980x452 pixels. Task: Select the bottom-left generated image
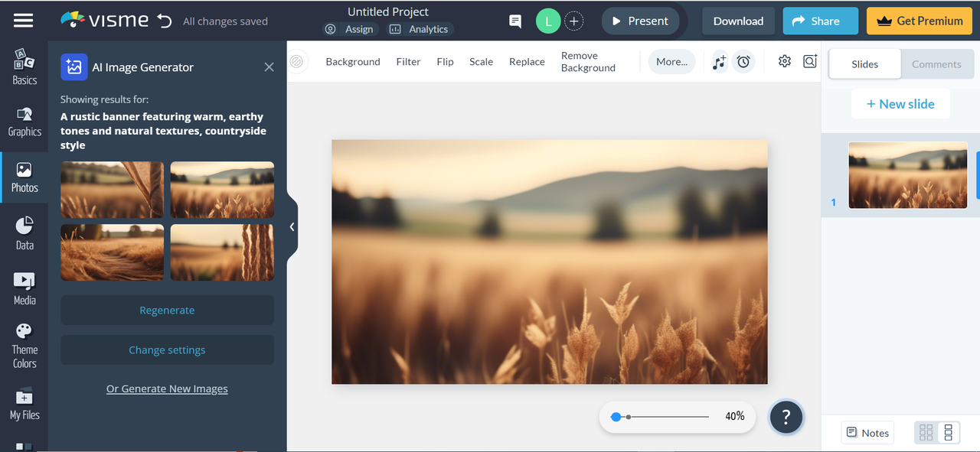click(112, 252)
